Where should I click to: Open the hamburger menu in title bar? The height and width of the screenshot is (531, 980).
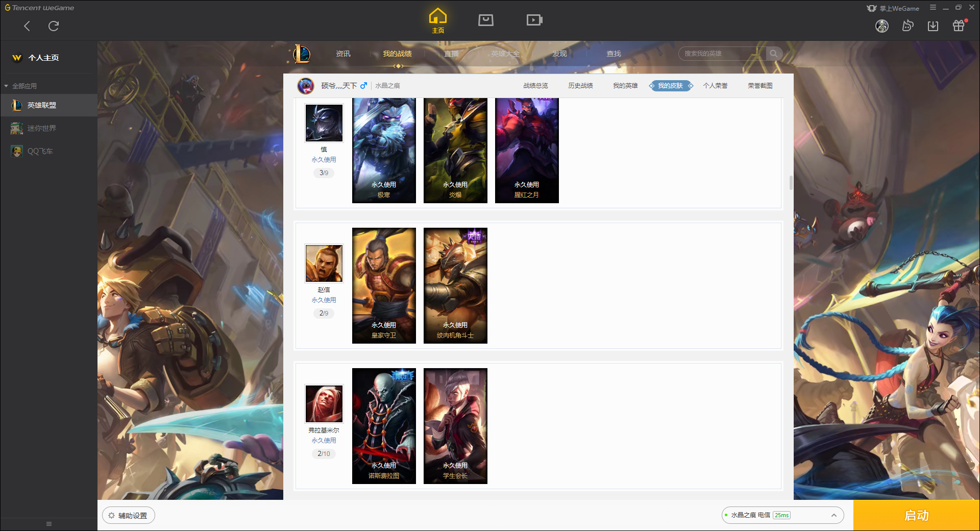[933, 8]
